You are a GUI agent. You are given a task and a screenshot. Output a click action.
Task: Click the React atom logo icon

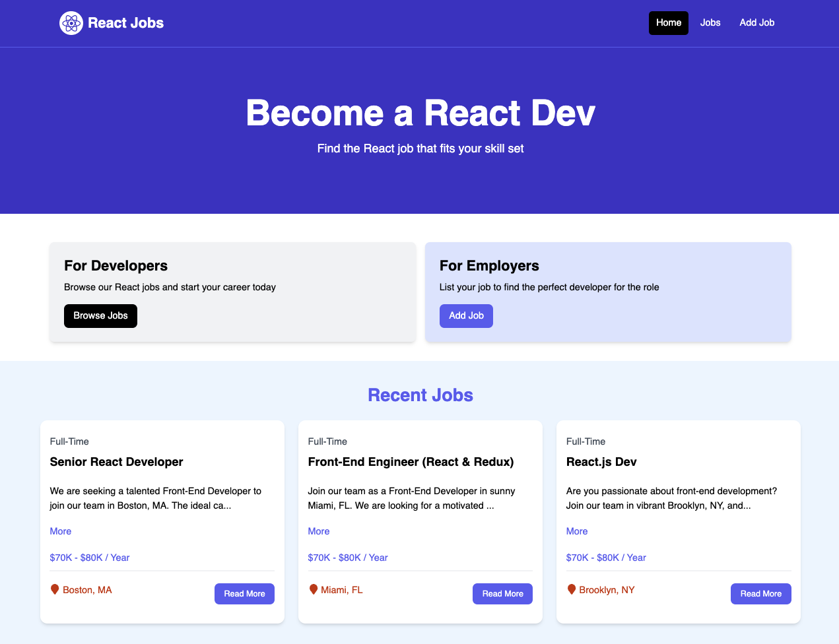click(x=71, y=23)
